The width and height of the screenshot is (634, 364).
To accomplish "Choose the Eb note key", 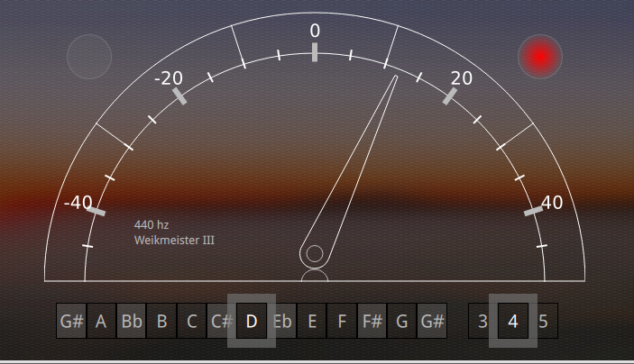I will 282,321.
